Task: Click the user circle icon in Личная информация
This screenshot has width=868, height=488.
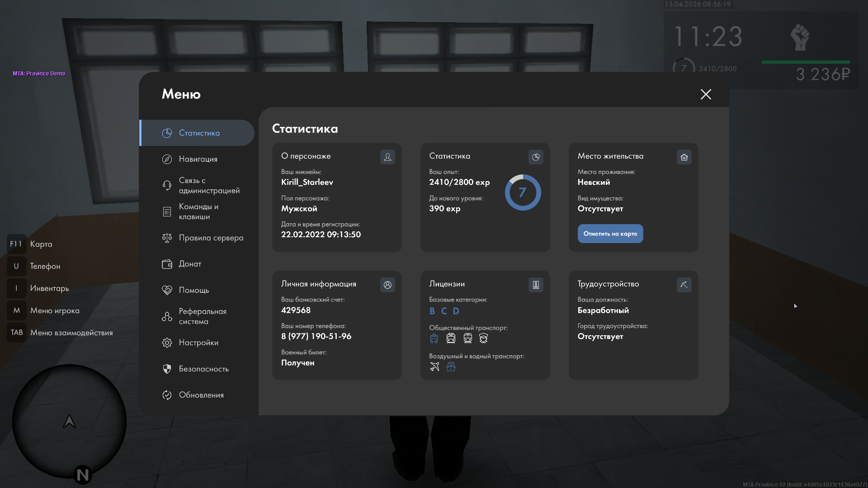Action: (387, 285)
